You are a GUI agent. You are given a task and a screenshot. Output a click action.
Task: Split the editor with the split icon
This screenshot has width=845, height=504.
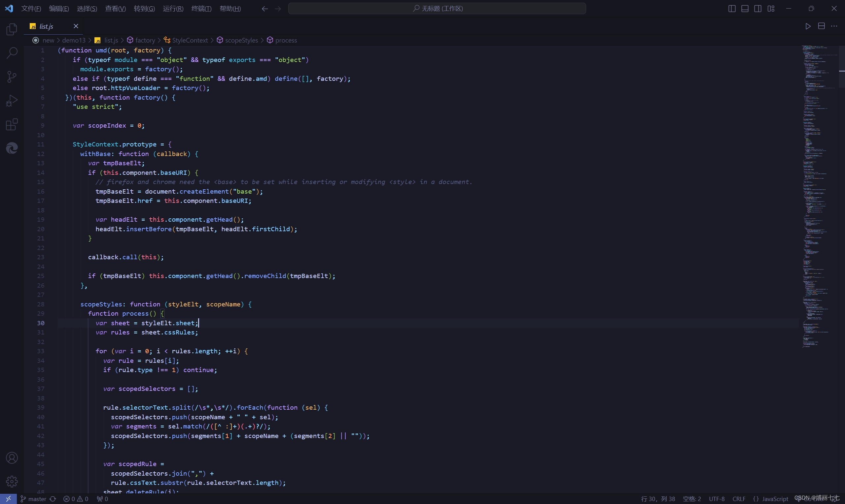pyautogui.click(x=821, y=26)
